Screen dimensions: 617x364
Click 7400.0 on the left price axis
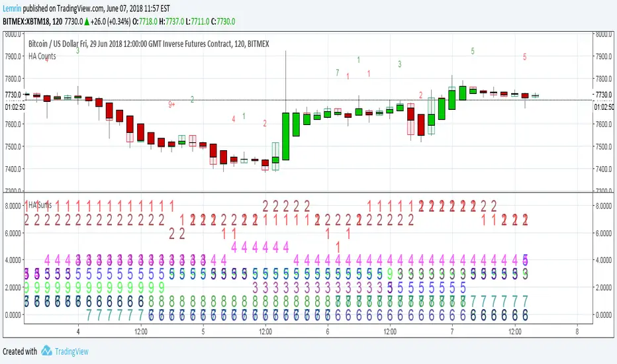coord(13,169)
